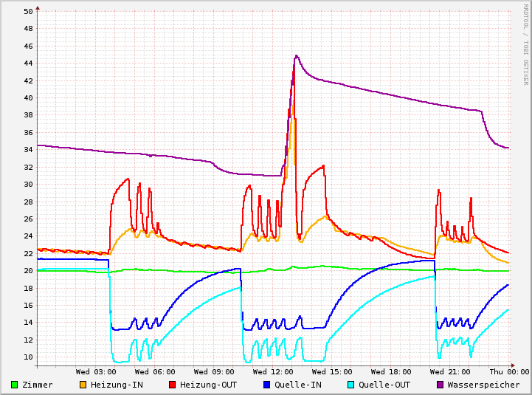Click the Wed 09:00 time axis label
The height and width of the screenshot is (395, 532).
[214, 372]
